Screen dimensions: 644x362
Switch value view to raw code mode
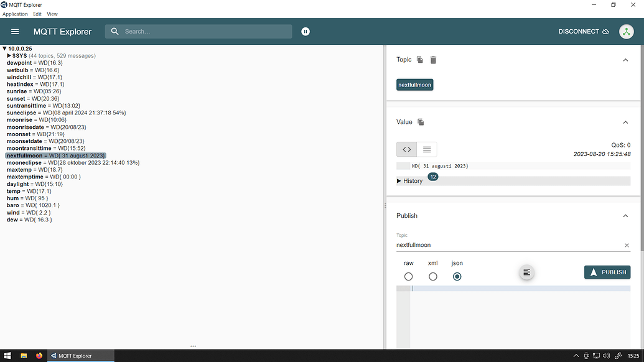[x=406, y=149]
